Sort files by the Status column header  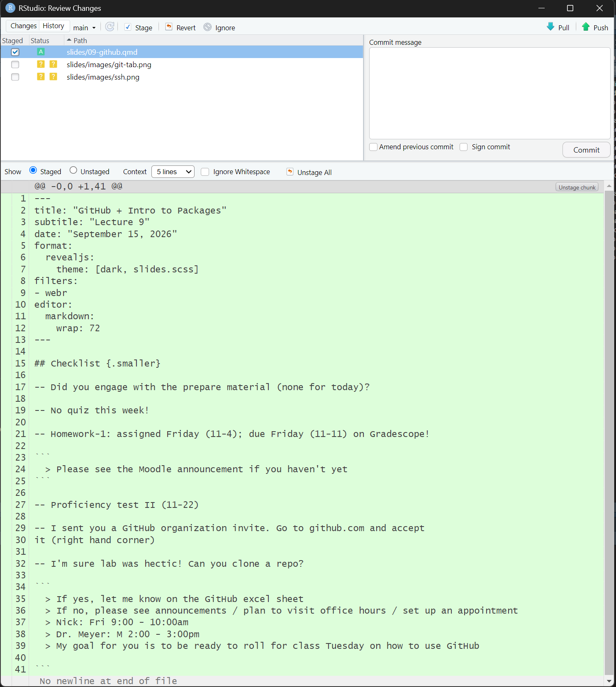(x=46, y=41)
